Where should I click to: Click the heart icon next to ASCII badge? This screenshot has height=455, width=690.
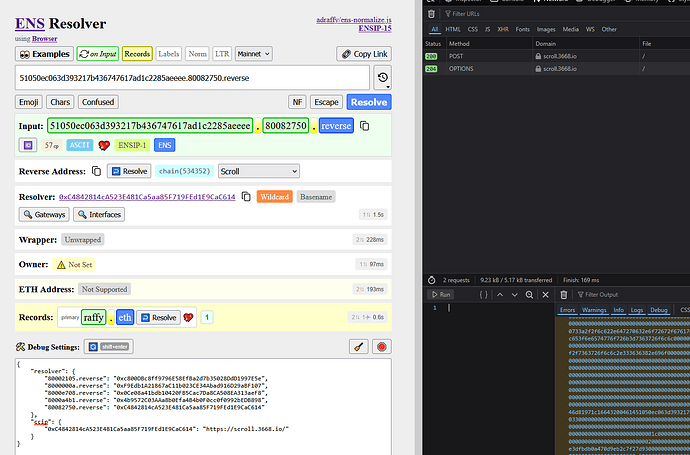pyautogui.click(x=104, y=145)
